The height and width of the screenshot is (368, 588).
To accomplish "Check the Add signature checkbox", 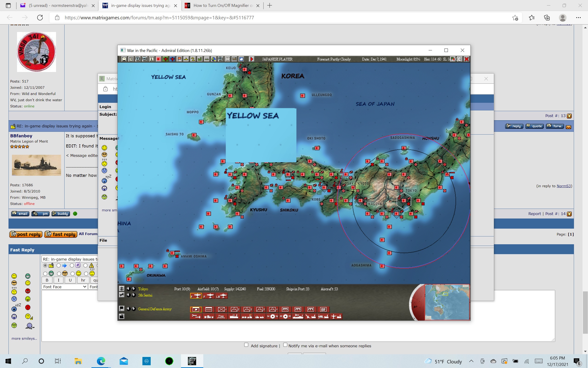I will coord(246,345).
